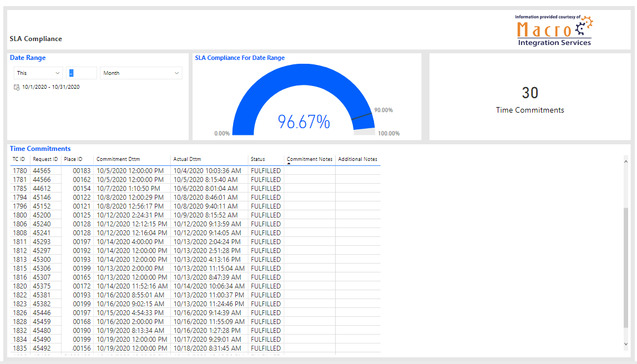The width and height of the screenshot is (637, 364).
Task: Click the calendar icon beside the date range
Action: [17, 87]
